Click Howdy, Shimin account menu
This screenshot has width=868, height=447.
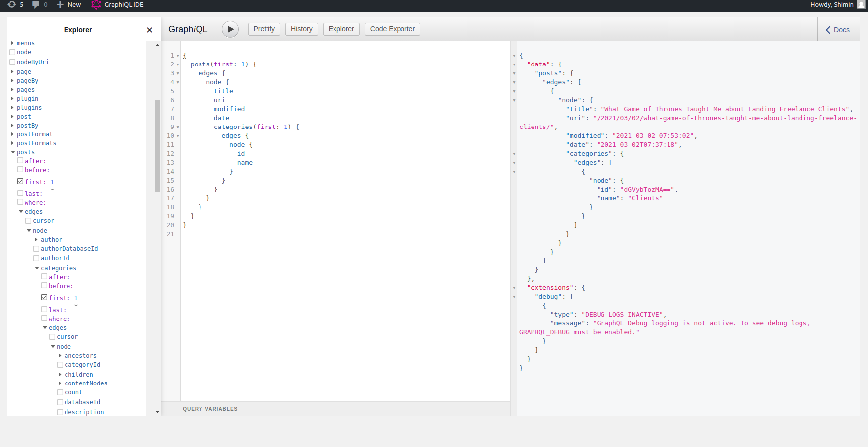click(832, 4)
